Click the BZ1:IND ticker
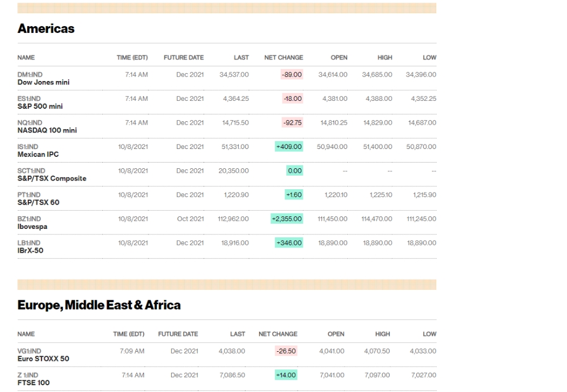 pyautogui.click(x=29, y=219)
